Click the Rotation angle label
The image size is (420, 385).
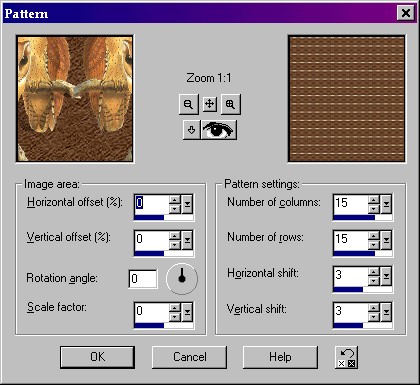[x=62, y=278]
